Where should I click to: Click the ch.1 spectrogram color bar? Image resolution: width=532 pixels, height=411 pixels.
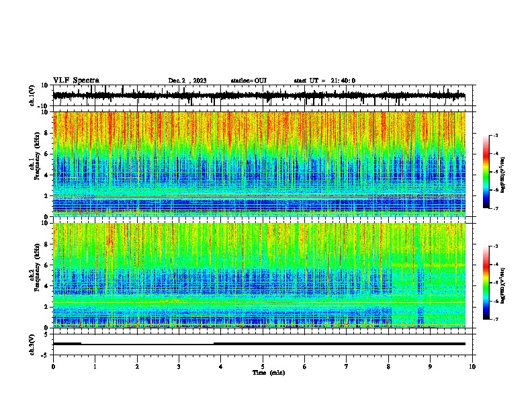486,172
